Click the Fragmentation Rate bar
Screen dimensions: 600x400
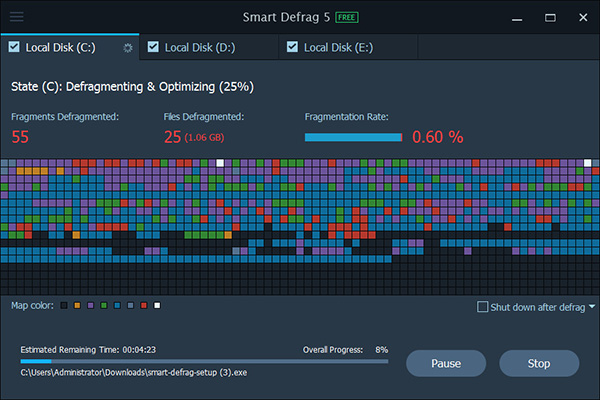coord(353,137)
